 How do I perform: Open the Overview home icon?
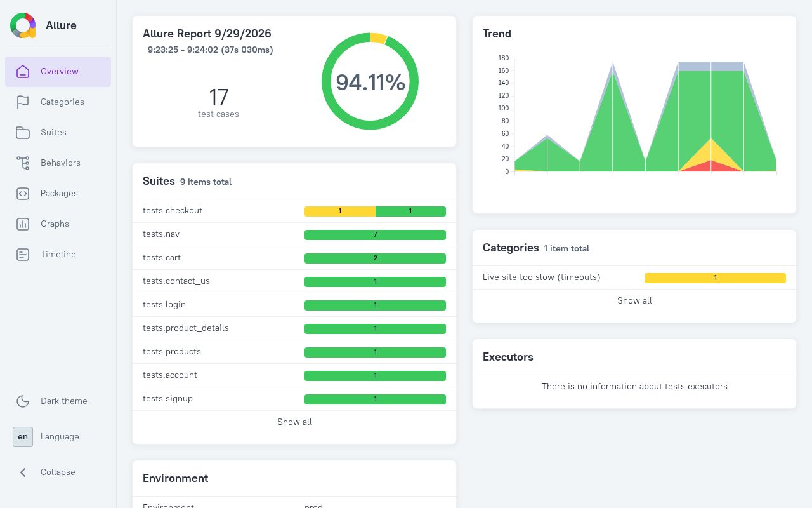23,72
